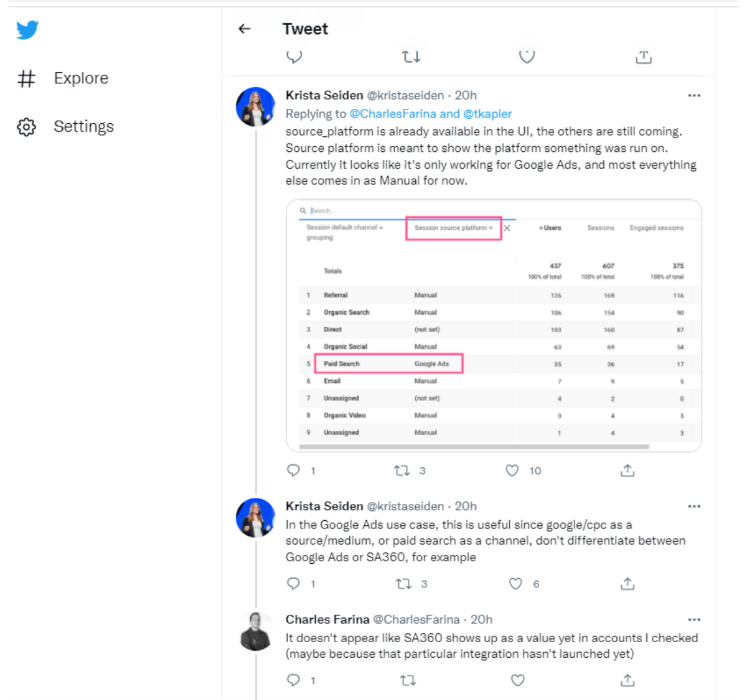
Task: Share Charles Farina's tweet
Action: coord(627,681)
